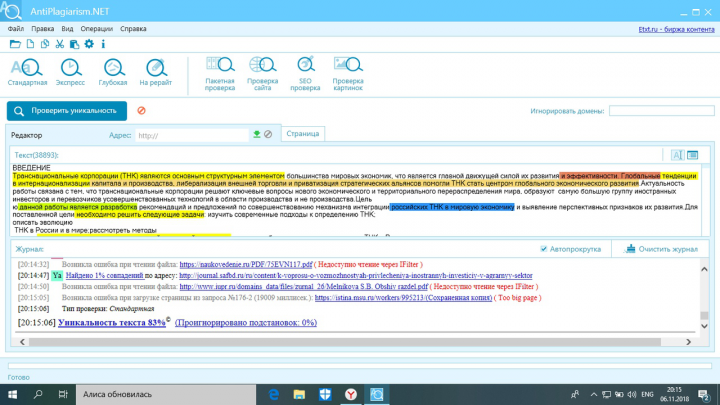Click the ВВЕДЕНИЕ heading in the editor
The width and height of the screenshot is (720, 405).
tap(31, 168)
